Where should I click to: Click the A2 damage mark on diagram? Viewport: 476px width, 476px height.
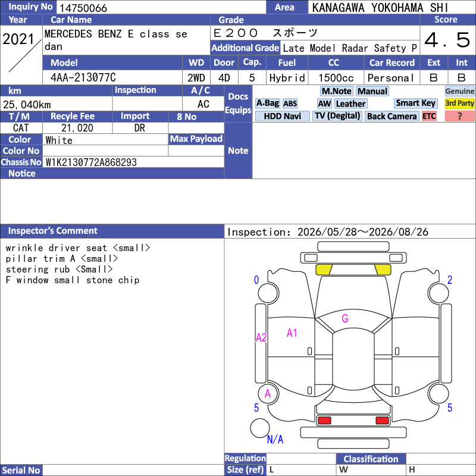point(261,337)
